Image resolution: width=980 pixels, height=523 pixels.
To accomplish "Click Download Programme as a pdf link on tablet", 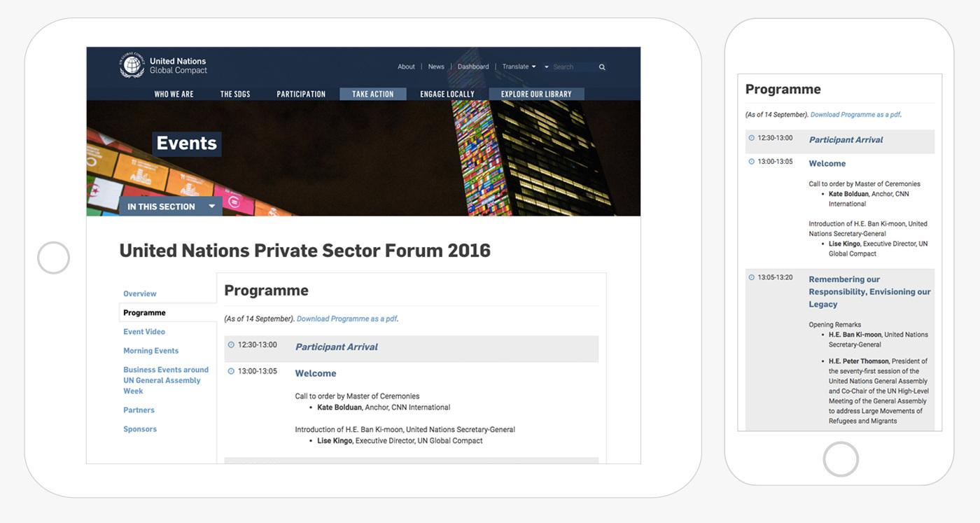I will pos(346,319).
